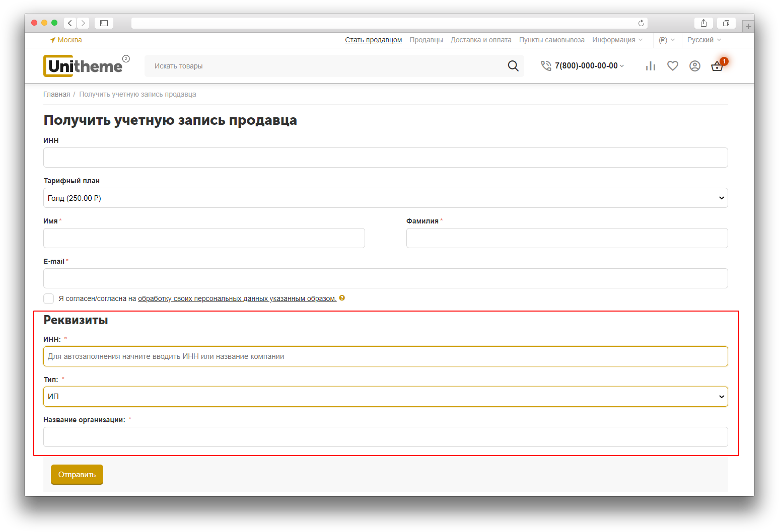Click the Safari share icon
The image size is (779, 532).
tap(703, 23)
